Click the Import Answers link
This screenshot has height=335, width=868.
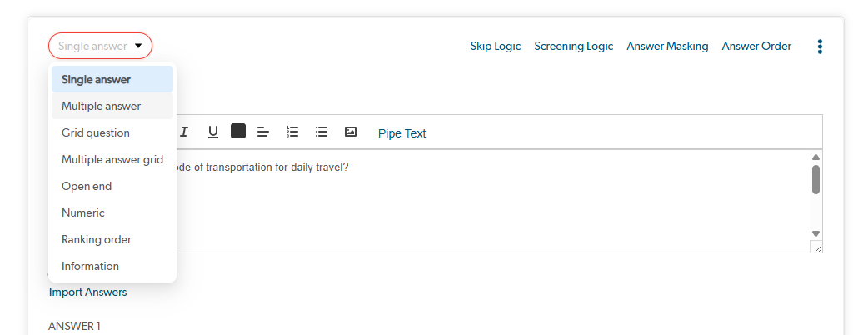(x=88, y=292)
